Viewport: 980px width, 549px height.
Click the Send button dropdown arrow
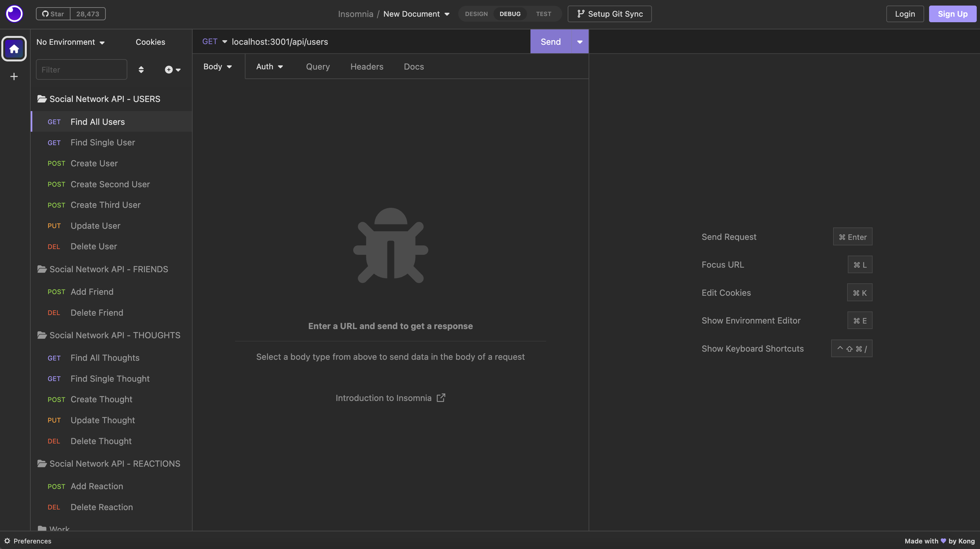click(x=579, y=41)
